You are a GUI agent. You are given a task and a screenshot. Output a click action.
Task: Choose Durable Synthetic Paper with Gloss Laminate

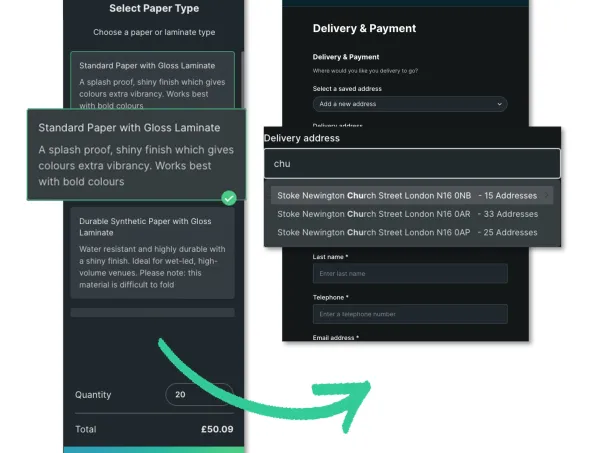click(152, 251)
